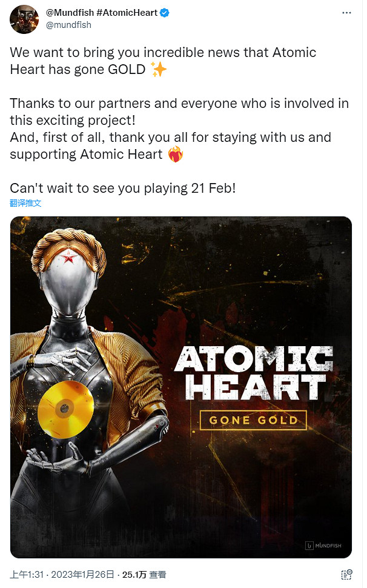Viewport: 367px width, 588px height.
Task: Select the 2023年1月26日 post date
Action: click(82, 575)
